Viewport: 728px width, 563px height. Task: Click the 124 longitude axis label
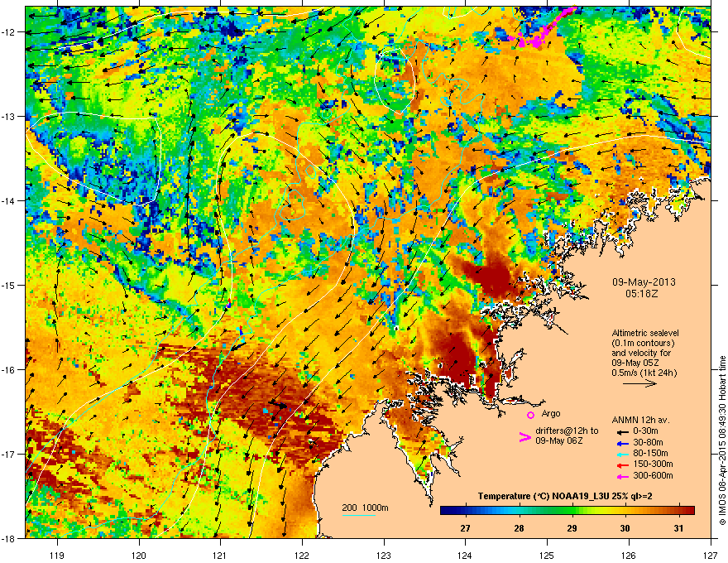pos(465,555)
